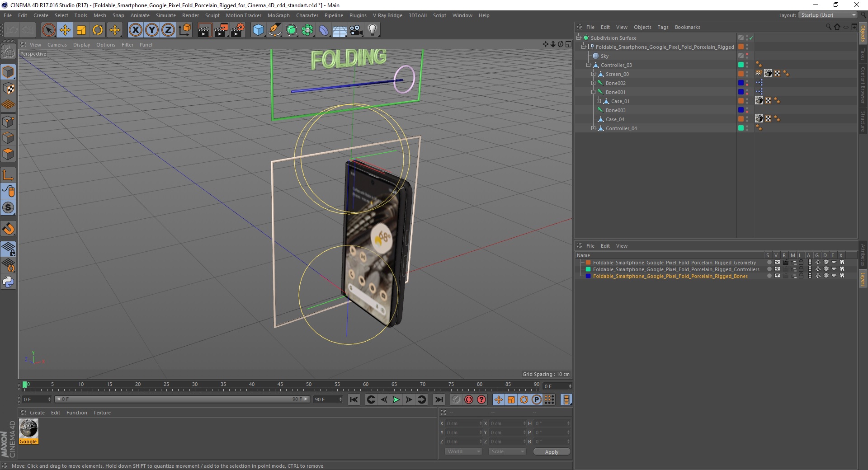Collapse Subdivision Surface tree item
The width and height of the screenshot is (868, 470).
[578, 38]
